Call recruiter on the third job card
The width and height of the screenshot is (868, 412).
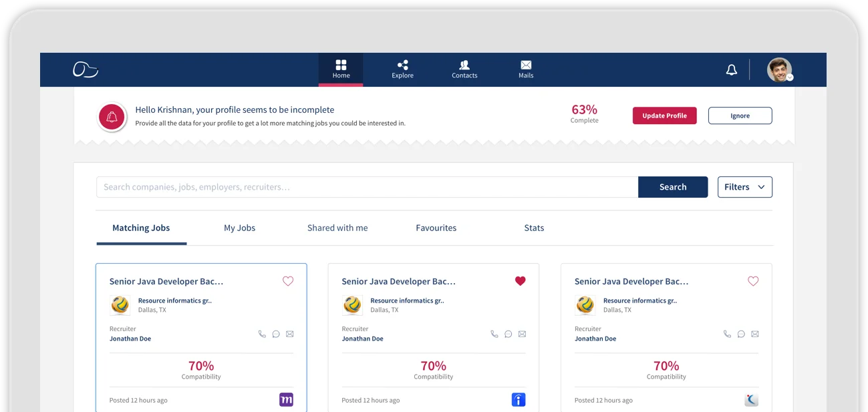tap(727, 334)
